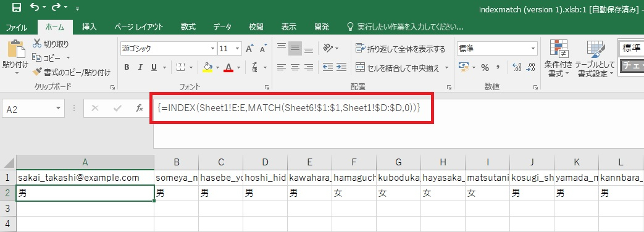Switch to 表示 ribbon tab
Screen dimensions: 644x232
click(289, 27)
